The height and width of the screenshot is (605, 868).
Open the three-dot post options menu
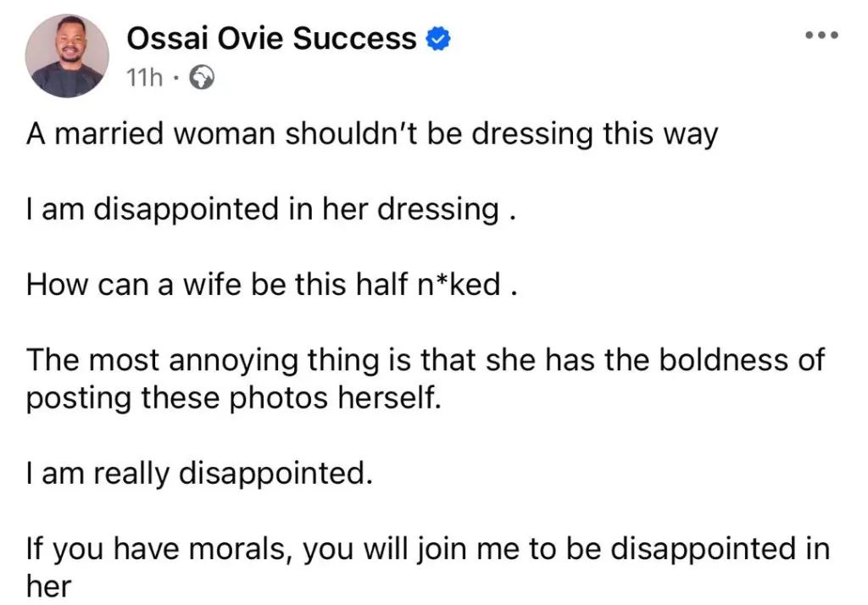pyautogui.click(x=821, y=36)
